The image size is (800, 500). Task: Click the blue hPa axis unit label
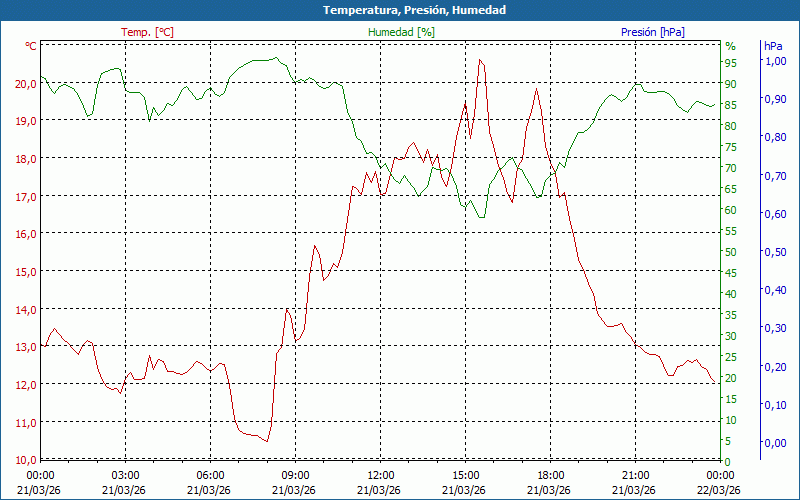click(x=773, y=46)
